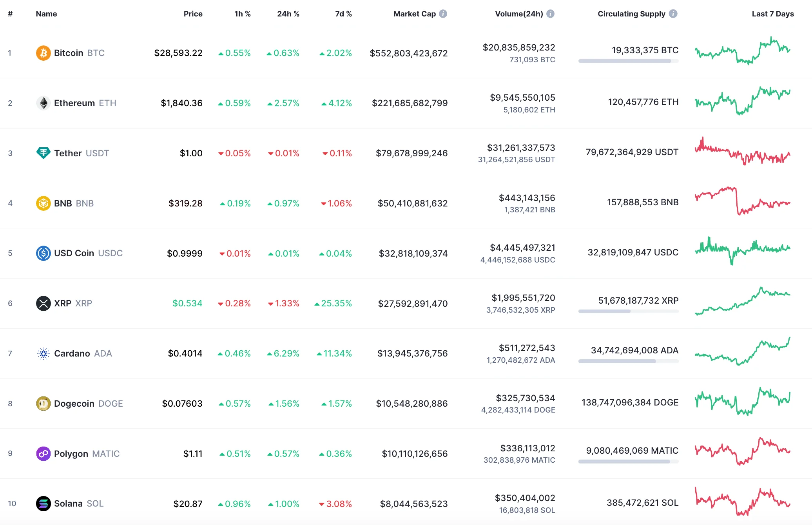Click the BNB logo icon
This screenshot has width=812, height=525.
43,203
